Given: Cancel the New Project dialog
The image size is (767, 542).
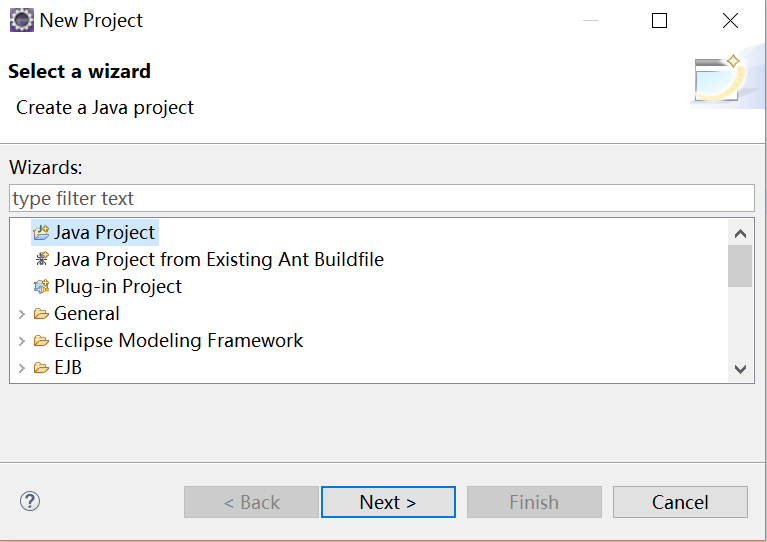Looking at the screenshot, I should [x=680, y=502].
